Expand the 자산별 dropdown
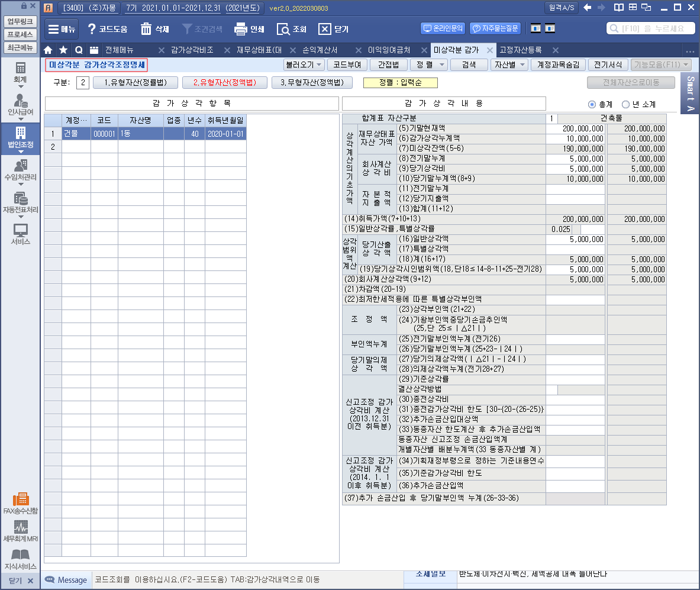Screen dimensions: 700x590 522,65
